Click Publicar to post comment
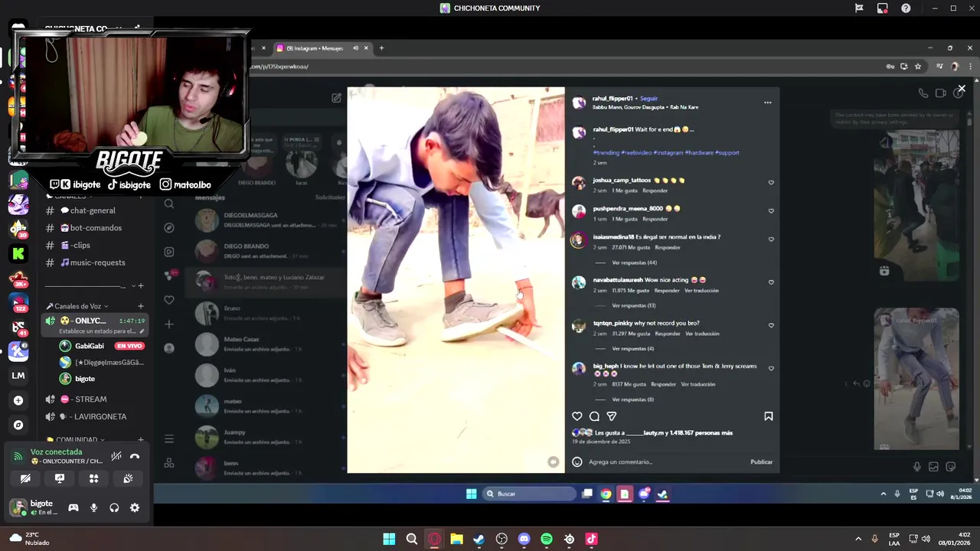 click(x=761, y=461)
